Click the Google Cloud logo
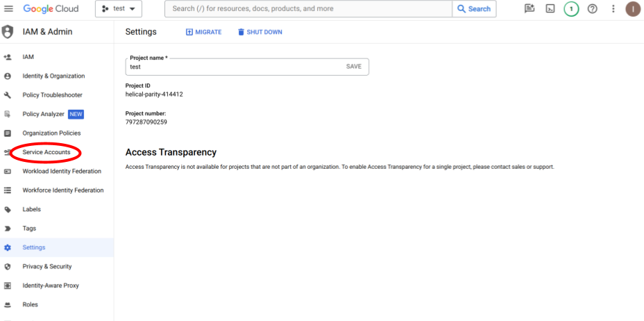 click(x=51, y=9)
